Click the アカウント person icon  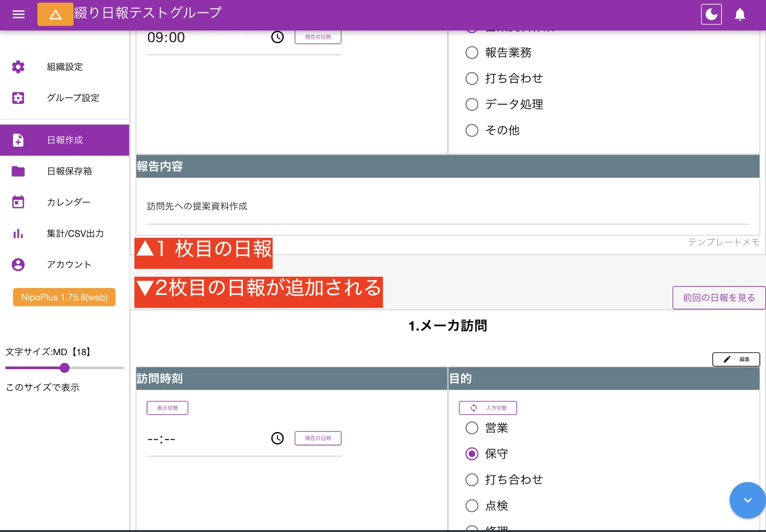tap(18, 264)
